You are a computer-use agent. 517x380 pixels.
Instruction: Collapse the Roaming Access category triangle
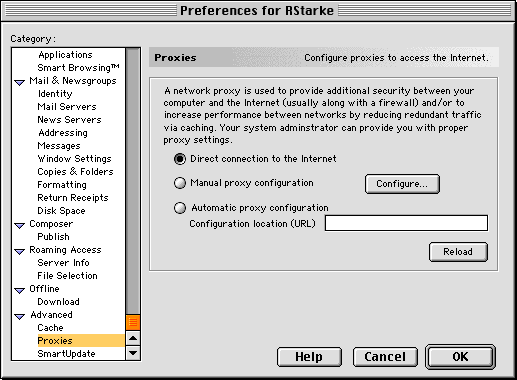pyautogui.click(x=20, y=251)
